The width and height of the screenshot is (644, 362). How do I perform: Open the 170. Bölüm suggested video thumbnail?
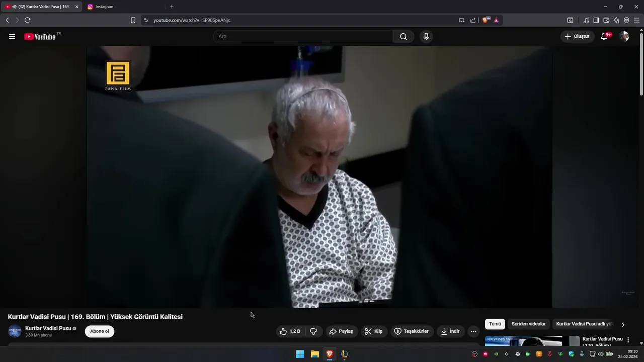coord(532,341)
